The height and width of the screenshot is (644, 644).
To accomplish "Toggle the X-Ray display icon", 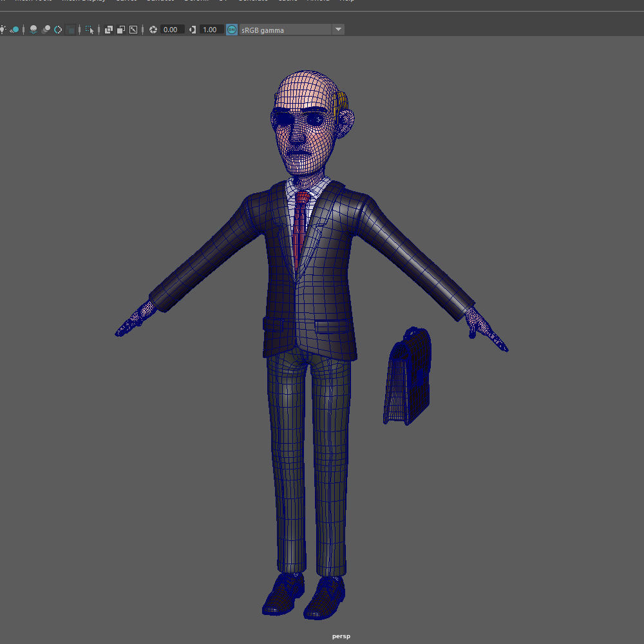I will tap(109, 30).
